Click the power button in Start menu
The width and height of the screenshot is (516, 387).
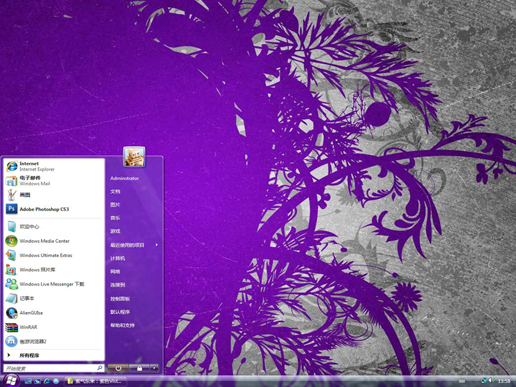(118, 368)
